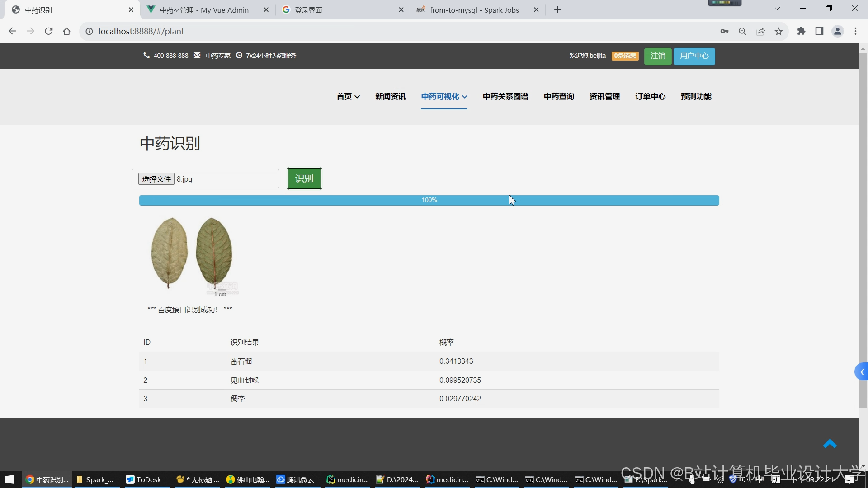Open ToDesk from the taskbar
This screenshot has width=868, height=488.
tap(144, 479)
